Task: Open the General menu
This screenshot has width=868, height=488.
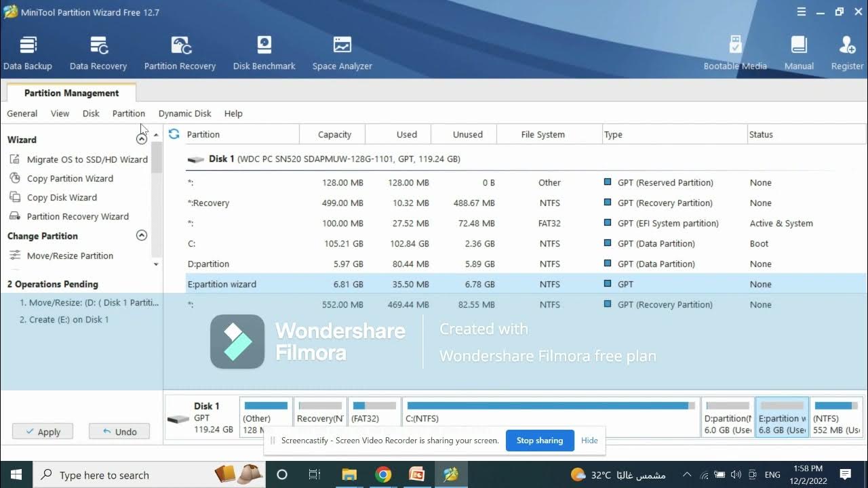Action: coord(22,113)
